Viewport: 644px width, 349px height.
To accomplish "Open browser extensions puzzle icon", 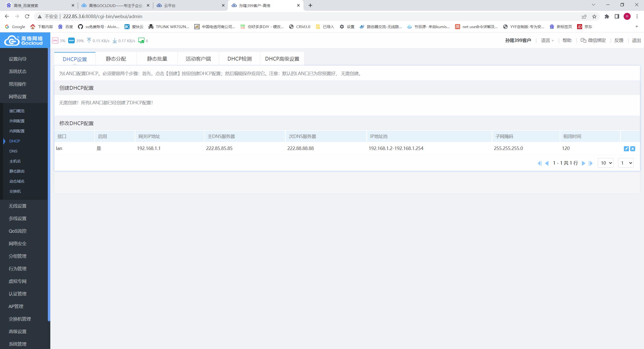I will click(607, 17).
